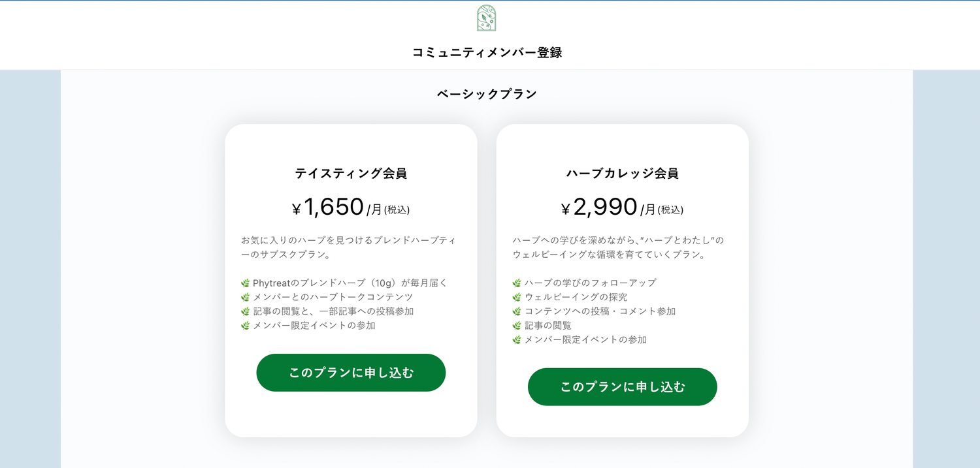Viewport: 980px width, 468px height.
Task: Click the ¥1,650/月 price
Action: coord(351,208)
